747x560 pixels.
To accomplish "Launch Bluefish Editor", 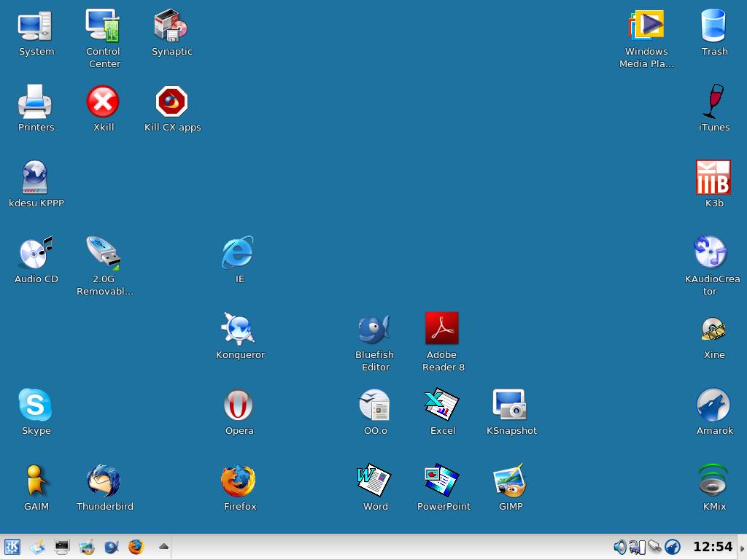I will [x=374, y=330].
